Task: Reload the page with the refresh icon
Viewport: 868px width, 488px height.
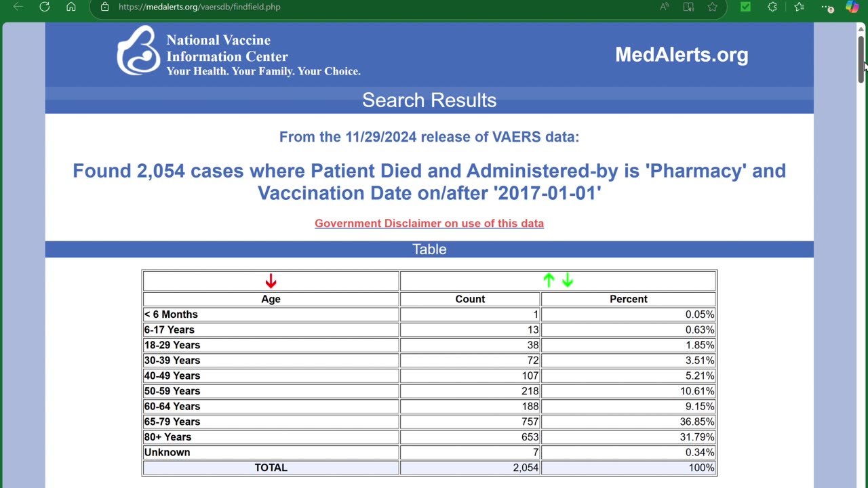Action: point(45,7)
